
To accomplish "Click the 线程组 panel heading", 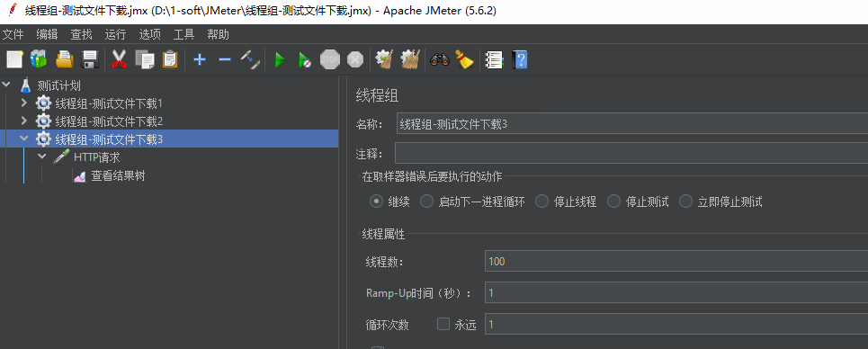I will [x=376, y=96].
